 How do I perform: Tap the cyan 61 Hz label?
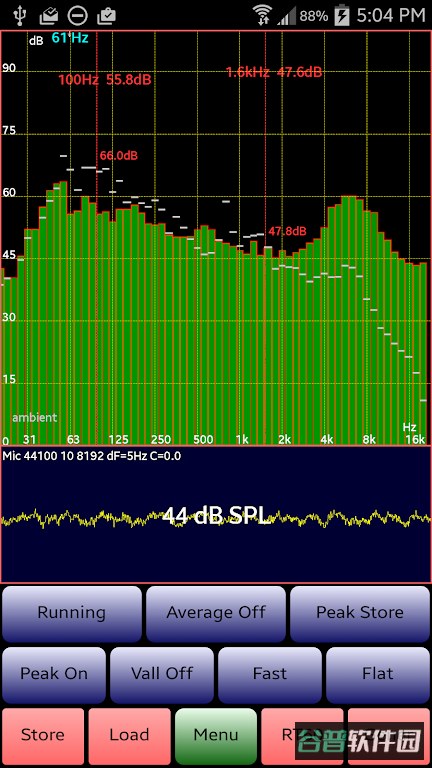(70, 38)
